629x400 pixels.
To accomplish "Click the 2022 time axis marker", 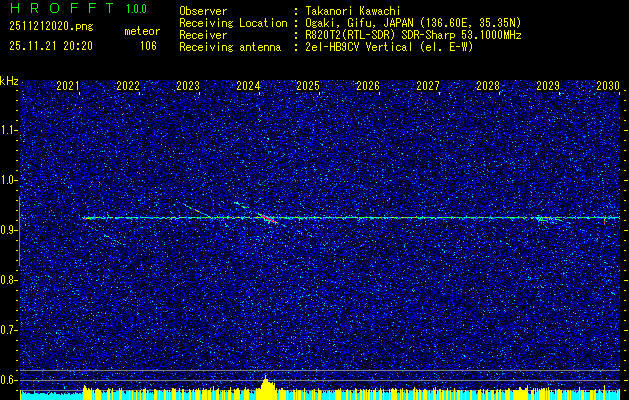I will (x=128, y=86).
